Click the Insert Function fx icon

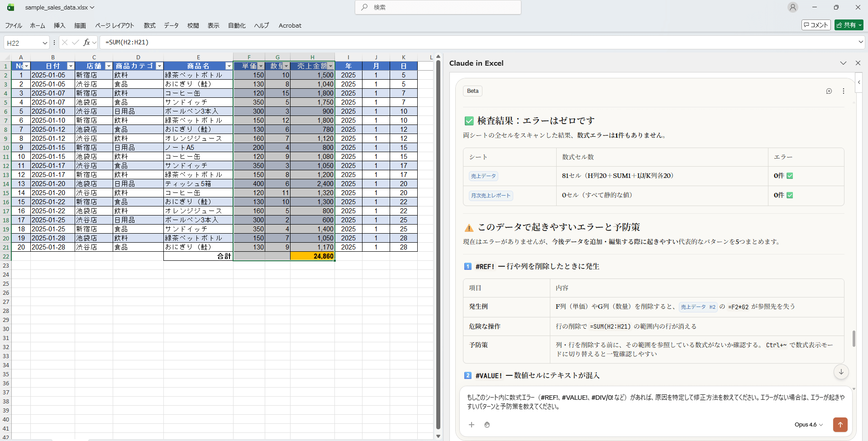pyautogui.click(x=86, y=43)
